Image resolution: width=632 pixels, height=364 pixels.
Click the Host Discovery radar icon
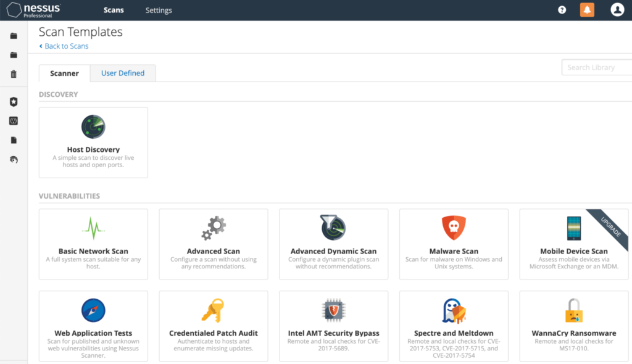pos(93,126)
